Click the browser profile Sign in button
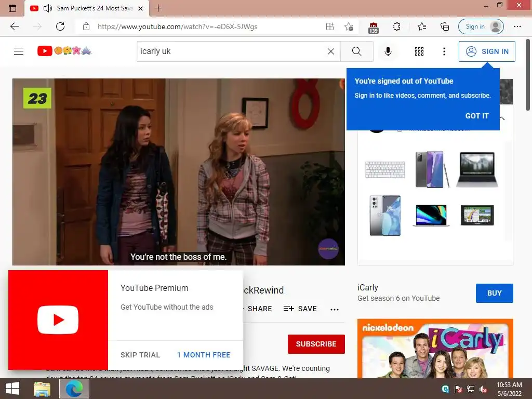532x399 pixels. click(481, 26)
